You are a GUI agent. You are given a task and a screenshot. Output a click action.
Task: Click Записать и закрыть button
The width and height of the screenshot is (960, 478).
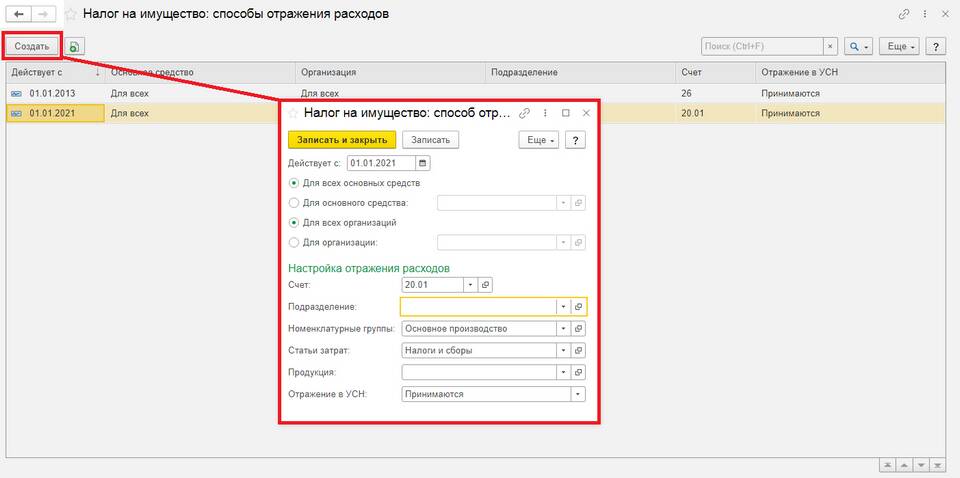pyautogui.click(x=342, y=140)
